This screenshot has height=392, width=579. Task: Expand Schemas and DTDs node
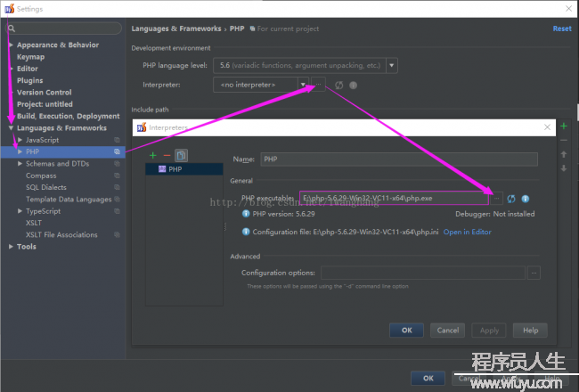pyautogui.click(x=20, y=164)
